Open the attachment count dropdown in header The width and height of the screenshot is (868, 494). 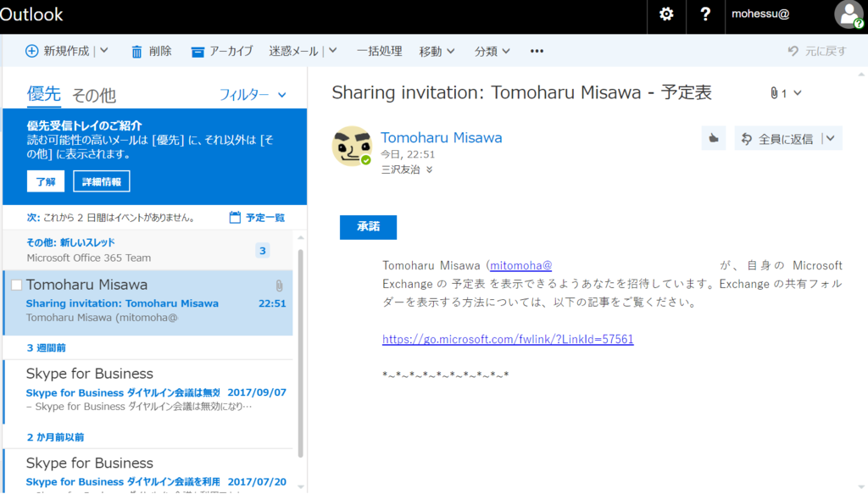click(786, 93)
